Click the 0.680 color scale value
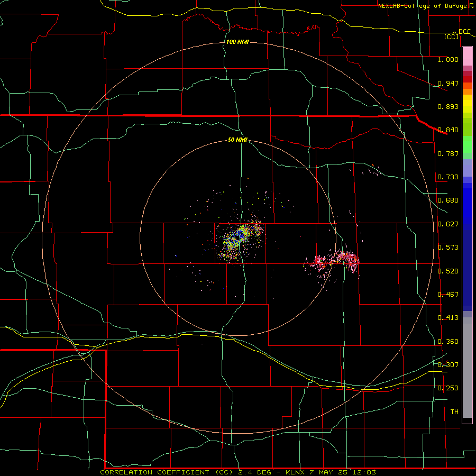 448,200
